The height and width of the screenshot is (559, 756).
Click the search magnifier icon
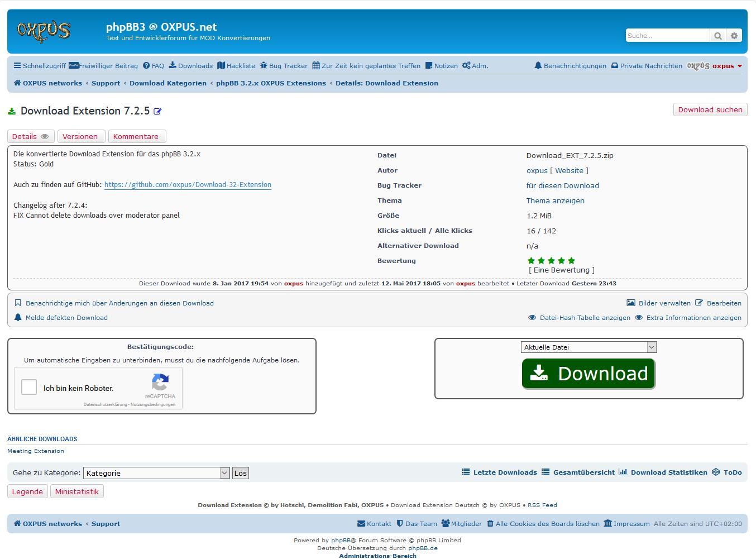[x=718, y=36]
